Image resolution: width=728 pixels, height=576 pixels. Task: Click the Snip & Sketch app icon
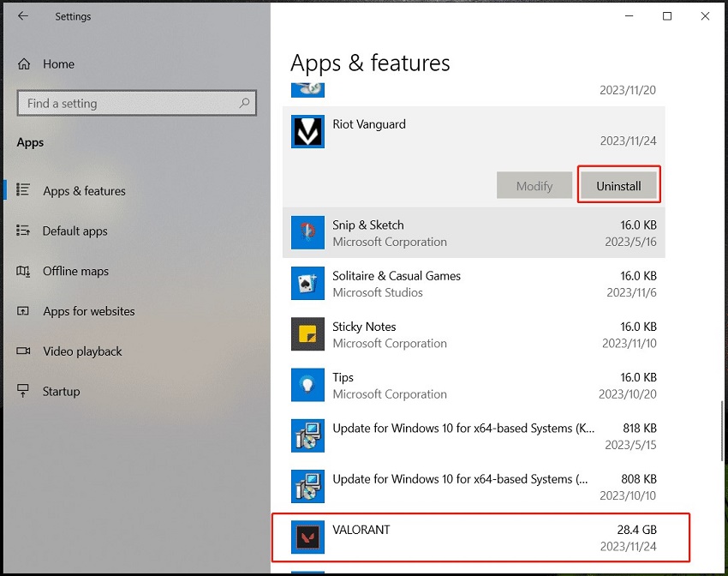(307, 233)
